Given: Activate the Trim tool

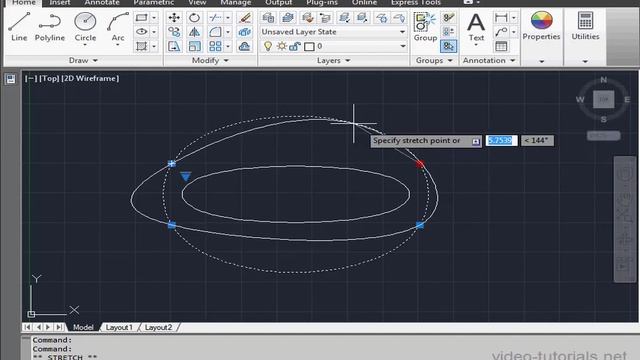Looking at the screenshot, I should pos(215,18).
